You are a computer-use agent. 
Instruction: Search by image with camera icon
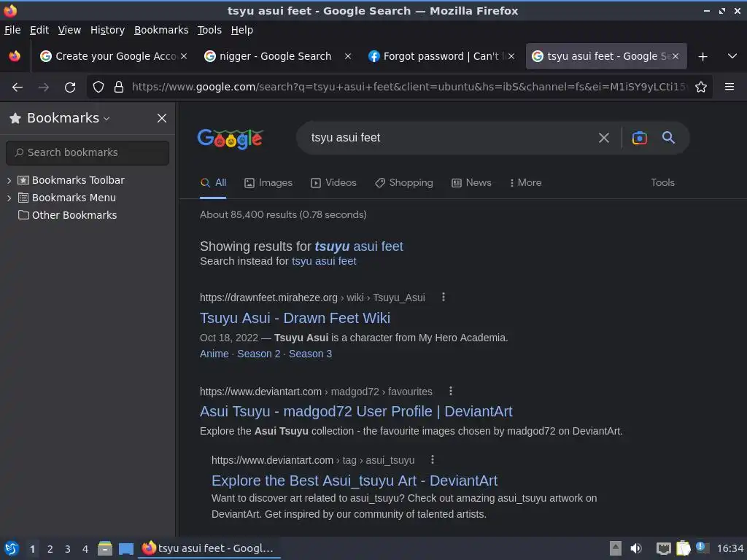(x=639, y=138)
